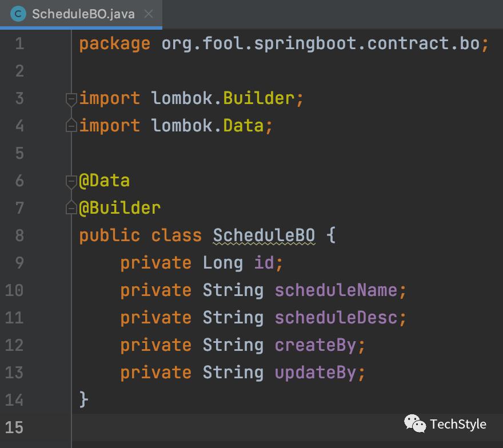Click the TechStyle watermark text
Image resolution: width=503 pixels, height=448 pixels.
coord(458,424)
